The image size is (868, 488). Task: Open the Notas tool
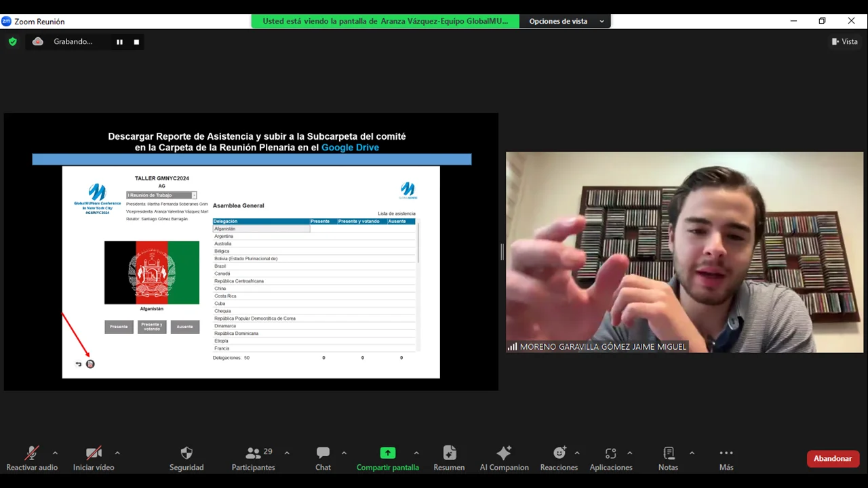pos(668,453)
